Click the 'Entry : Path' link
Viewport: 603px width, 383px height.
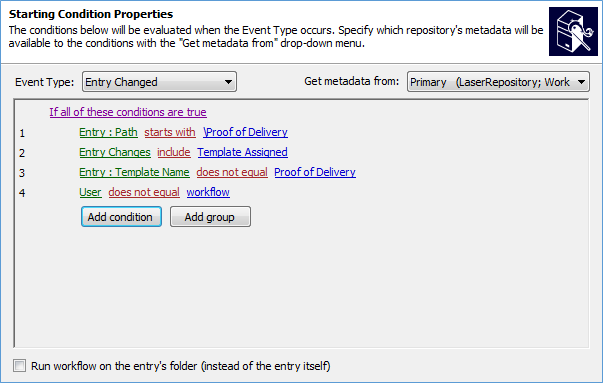tap(108, 132)
